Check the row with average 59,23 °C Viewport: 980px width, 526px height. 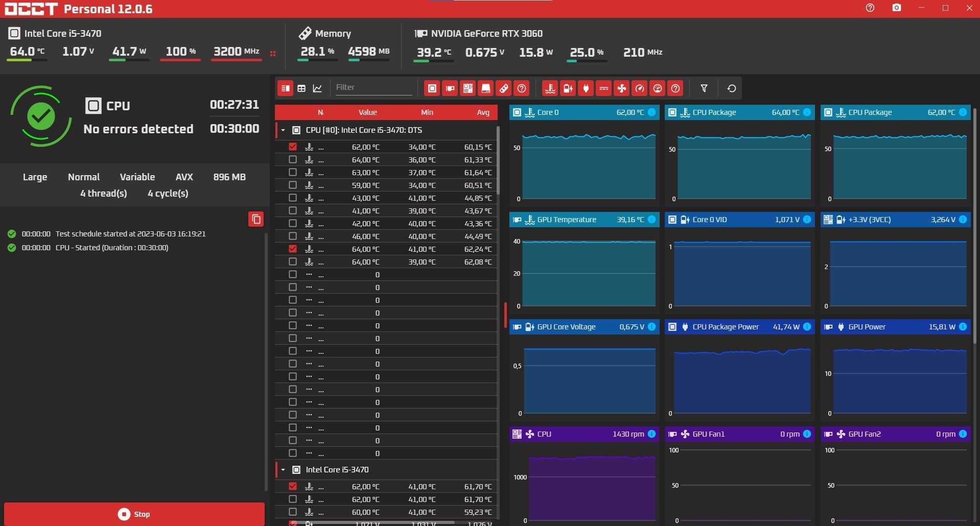point(293,512)
